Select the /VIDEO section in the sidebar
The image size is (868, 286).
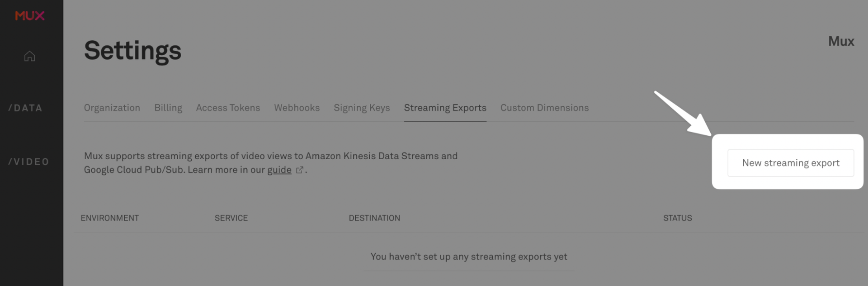28,161
